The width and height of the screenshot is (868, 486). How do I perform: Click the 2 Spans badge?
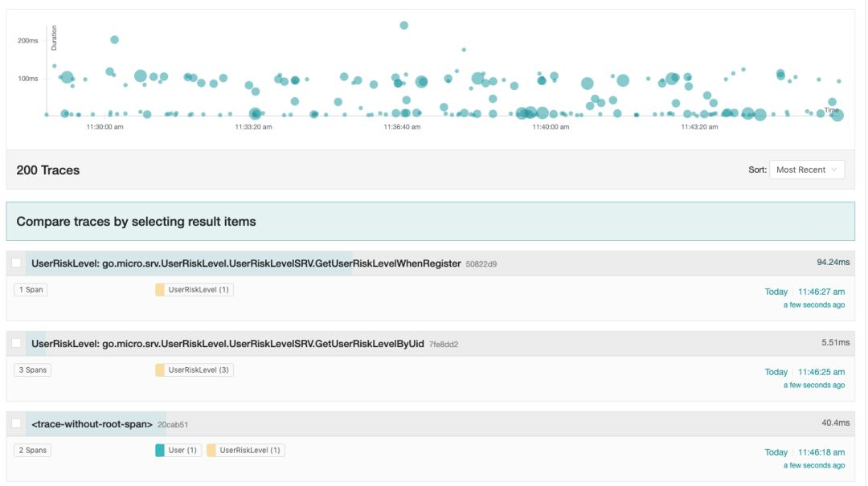click(32, 451)
